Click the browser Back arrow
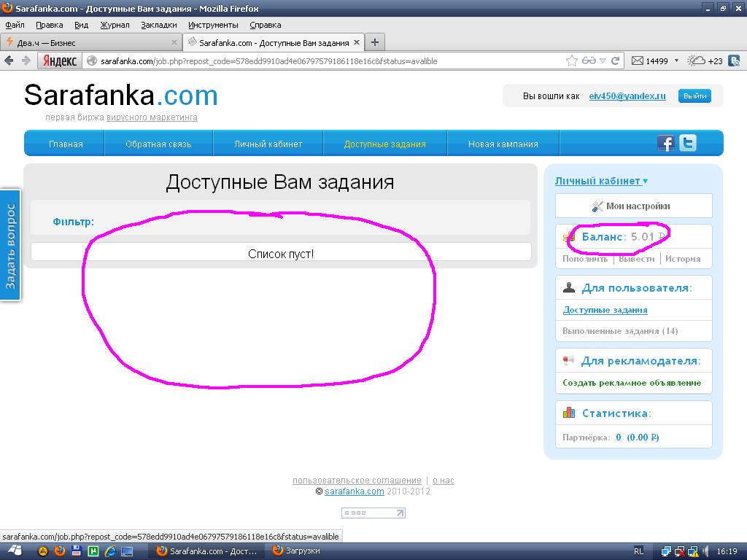Screen dimensions: 747x560 pos(9,61)
